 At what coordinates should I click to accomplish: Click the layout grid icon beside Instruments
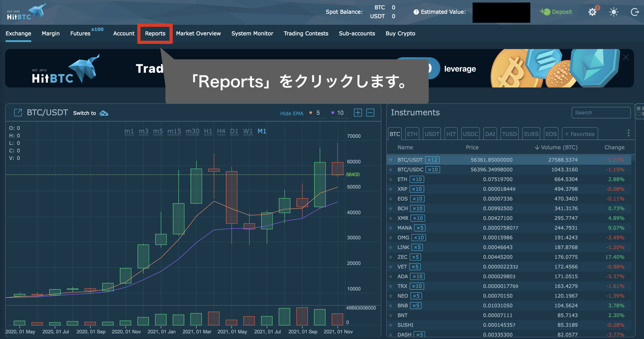(x=640, y=111)
